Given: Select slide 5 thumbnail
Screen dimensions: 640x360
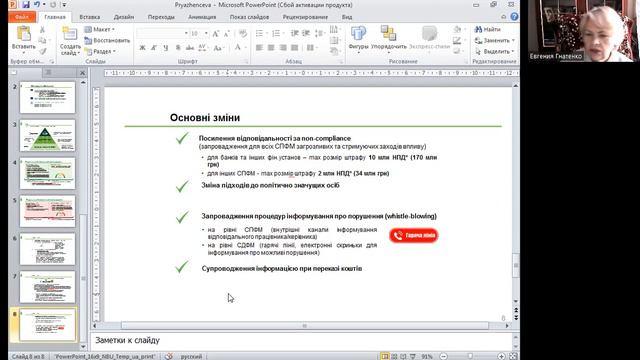Looking at the screenshot, I should pyautogui.click(x=47, y=211).
